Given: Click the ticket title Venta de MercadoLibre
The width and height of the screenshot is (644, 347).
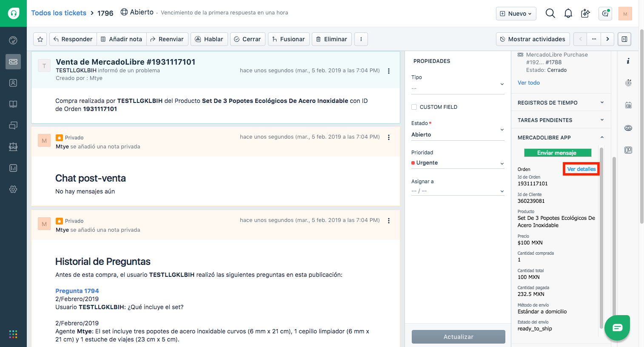Looking at the screenshot, I should [125, 62].
